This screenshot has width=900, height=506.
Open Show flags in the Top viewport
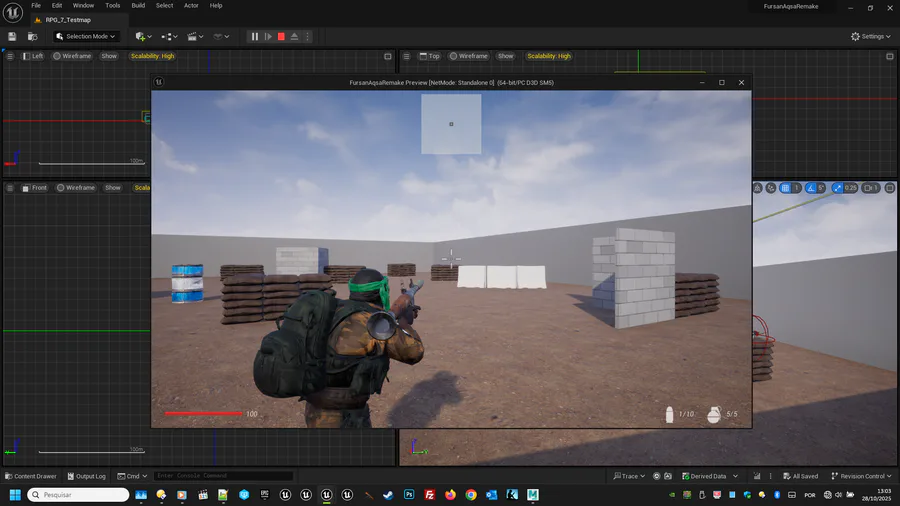[x=506, y=56]
